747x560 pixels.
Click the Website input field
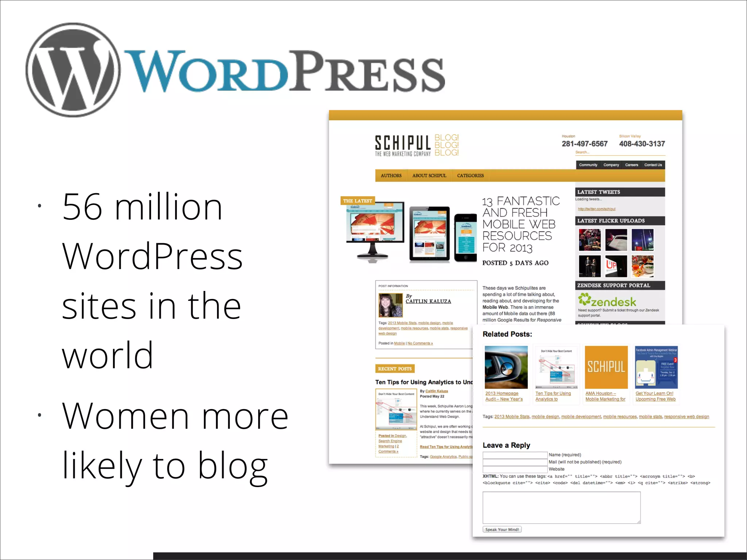tap(515, 469)
